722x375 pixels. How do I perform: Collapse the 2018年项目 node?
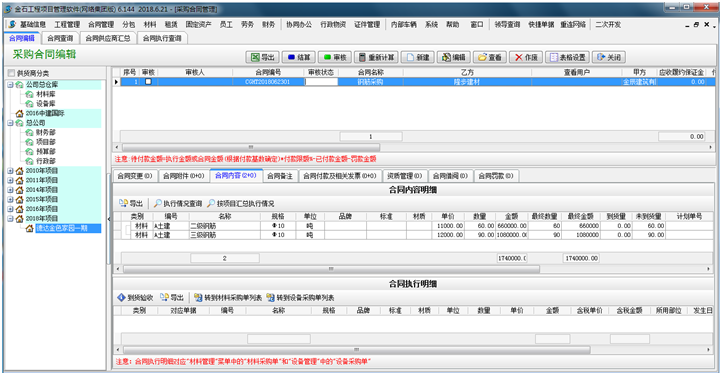[11, 218]
